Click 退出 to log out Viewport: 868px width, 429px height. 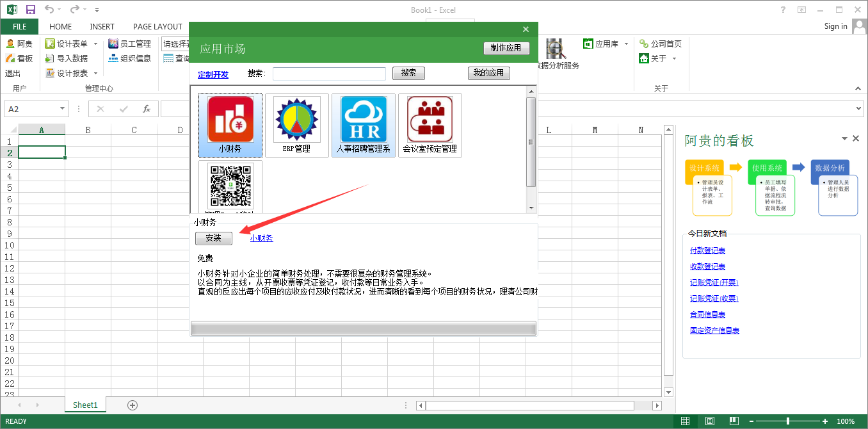tap(13, 73)
